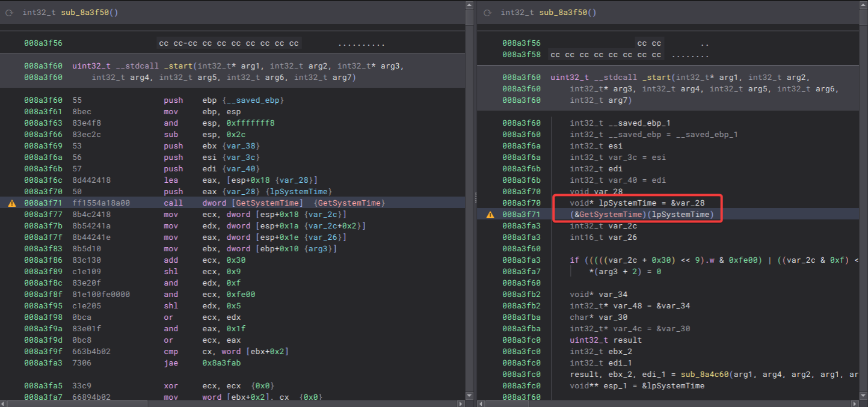The width and height of the screenshot is (868, 407).
Task: Click the refresh icon in the right pane header
Action: [x=487, y=13]
